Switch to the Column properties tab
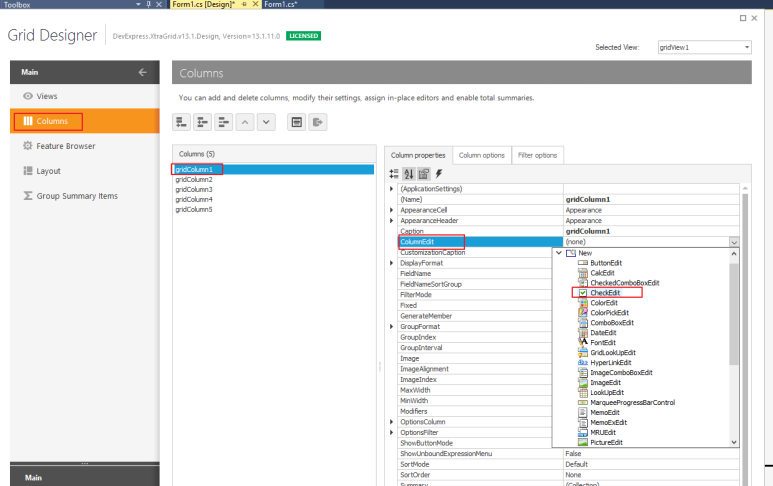 [418, 155]
